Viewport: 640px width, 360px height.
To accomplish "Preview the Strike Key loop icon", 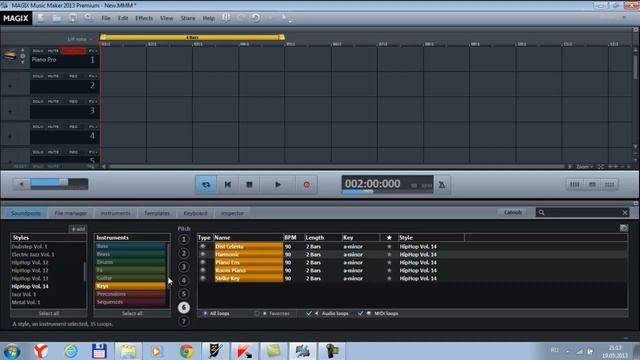I will click(x=203, y=278).
